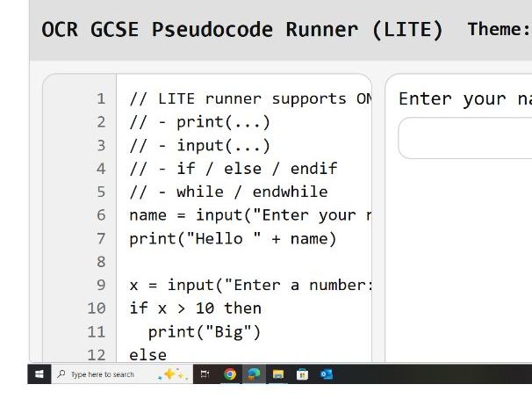
Task: Click the name input field in the output panel
Action: pyautogui.click(x=465, y=138)
